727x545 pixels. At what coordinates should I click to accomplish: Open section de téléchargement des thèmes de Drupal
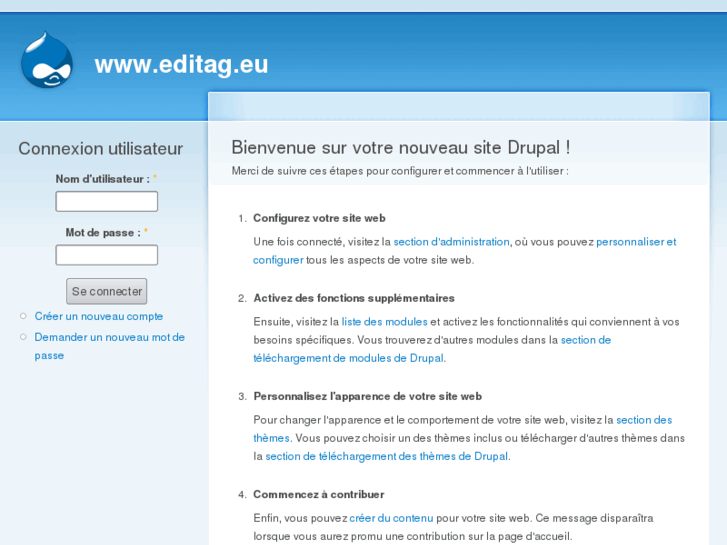(x=387, y=456)
